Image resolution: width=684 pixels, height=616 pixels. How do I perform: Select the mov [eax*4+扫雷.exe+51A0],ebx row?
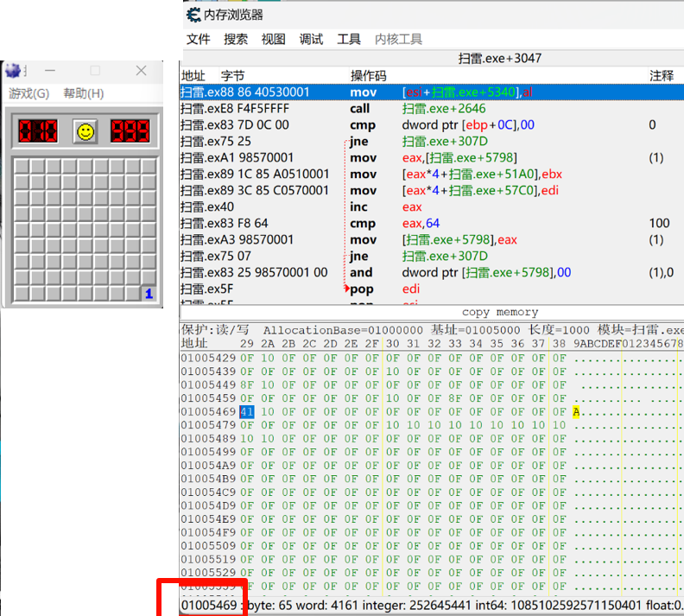[432, 174]
